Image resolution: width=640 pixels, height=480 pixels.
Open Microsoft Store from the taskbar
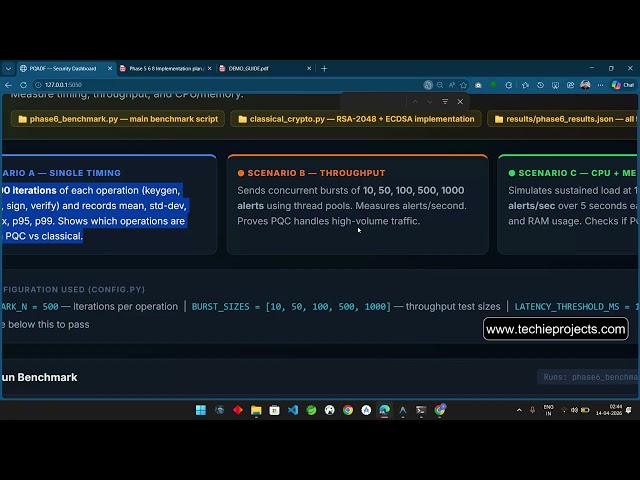click(274, 410)
